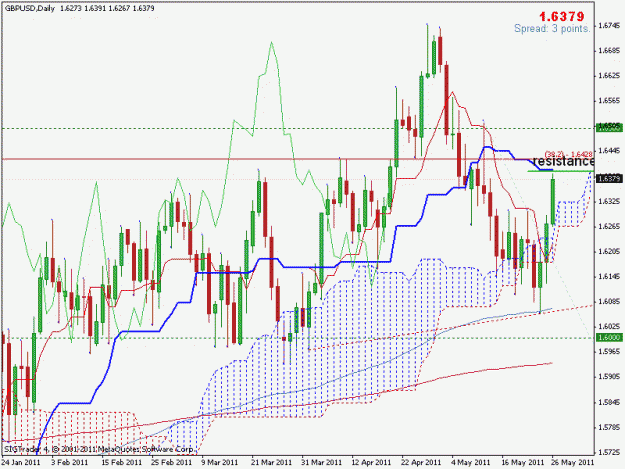Click the GBPUSD,Daily chart title

click(x=30, y=8)
